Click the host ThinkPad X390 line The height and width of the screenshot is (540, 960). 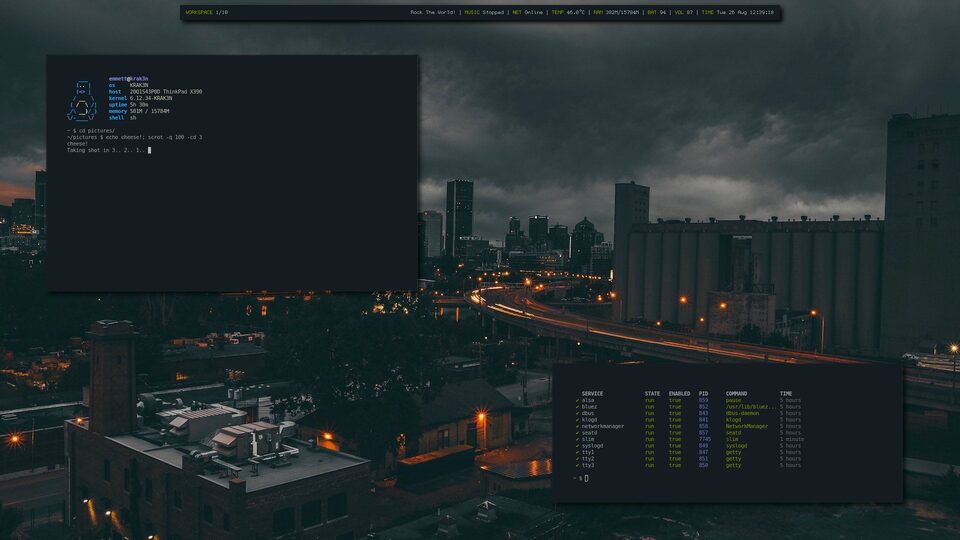(x=156, y=92)
